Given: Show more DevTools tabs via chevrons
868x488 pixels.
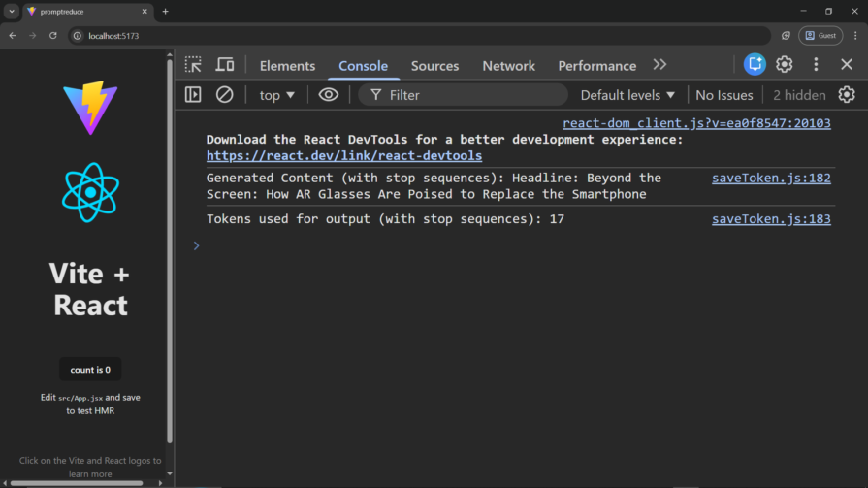Looking at the screenshot, I should pos(659,65).
